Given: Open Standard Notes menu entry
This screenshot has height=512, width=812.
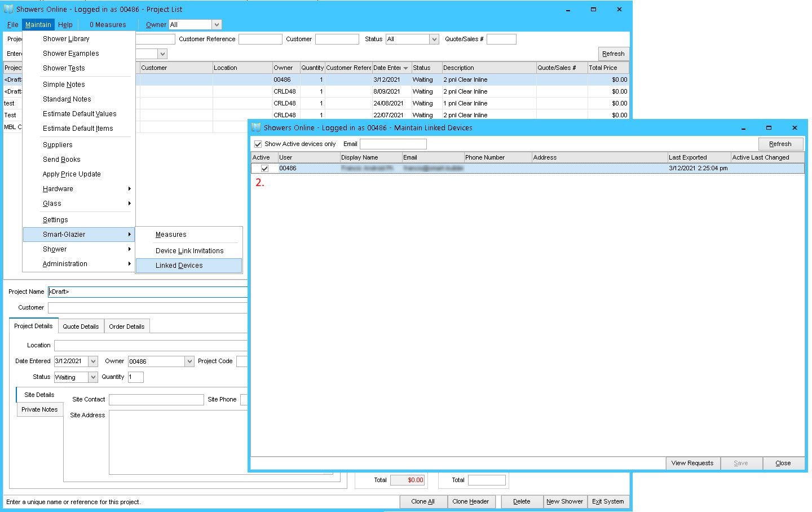Looking at the screenshot, I should coord(79,99).
